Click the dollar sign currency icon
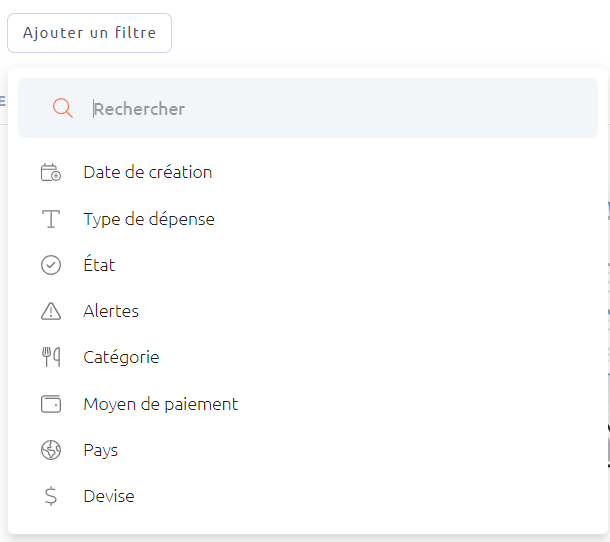 point(51,496)
